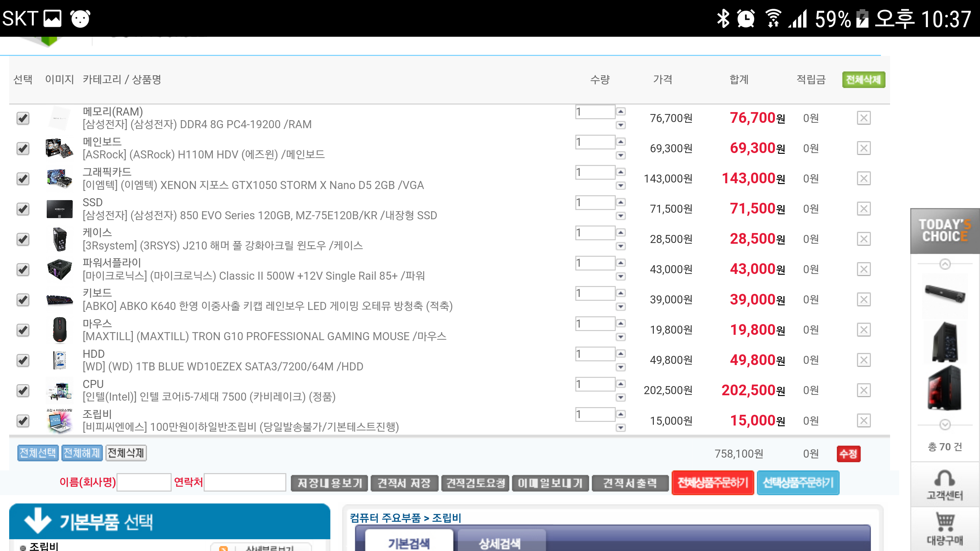The width and height of the screenshot is (980, 551).
Task: Click the 저장내용보기 button
Action: (329, 483)
